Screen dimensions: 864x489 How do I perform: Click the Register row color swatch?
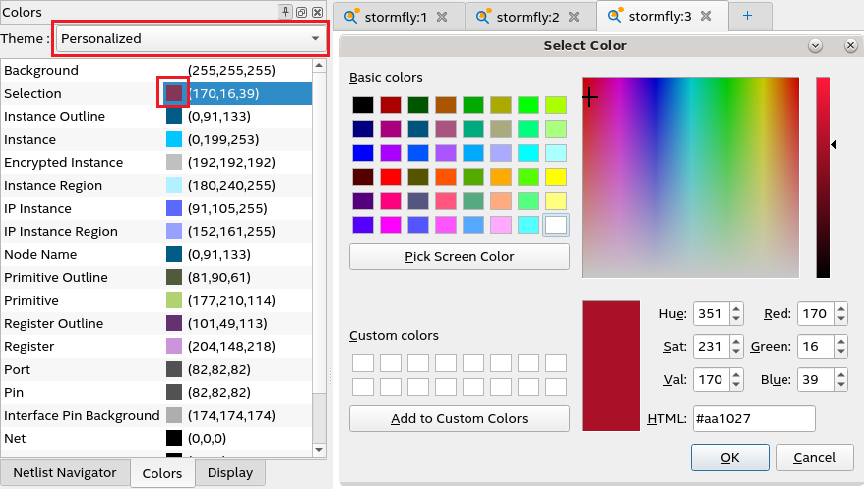click(174, 346)
